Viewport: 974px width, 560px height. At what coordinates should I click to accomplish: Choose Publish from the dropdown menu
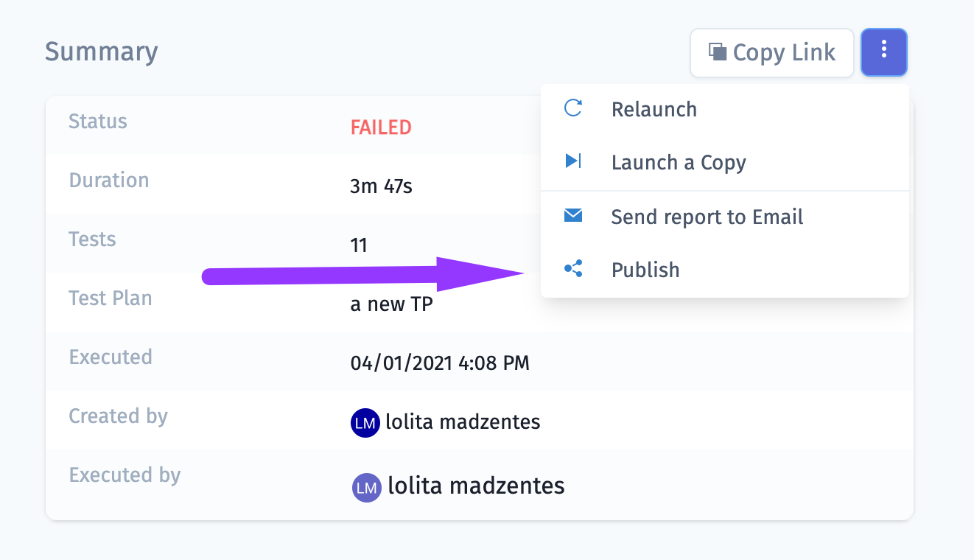(x=725, y=270)
